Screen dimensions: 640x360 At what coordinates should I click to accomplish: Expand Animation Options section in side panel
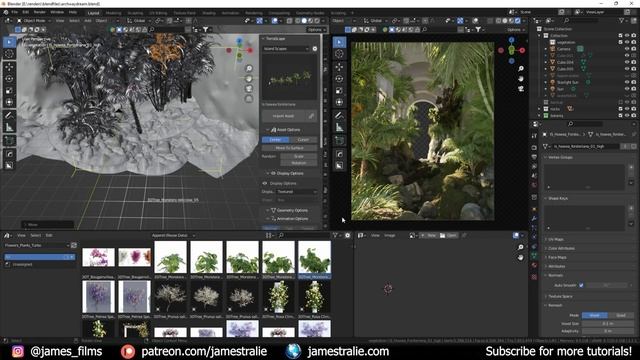pos(288,219)
